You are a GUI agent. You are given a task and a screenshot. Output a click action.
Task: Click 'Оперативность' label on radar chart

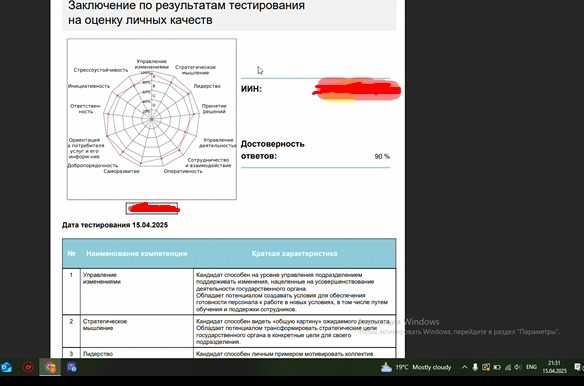click(183, 171)
